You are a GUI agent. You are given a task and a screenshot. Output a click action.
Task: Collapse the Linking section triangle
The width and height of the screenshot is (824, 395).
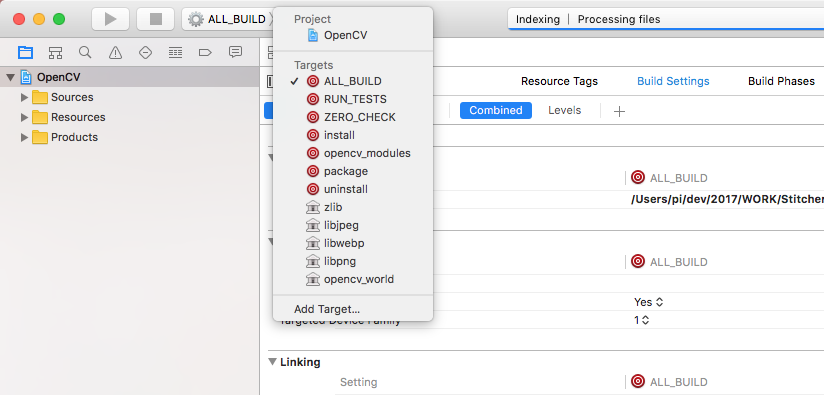(x=272, y=362)
